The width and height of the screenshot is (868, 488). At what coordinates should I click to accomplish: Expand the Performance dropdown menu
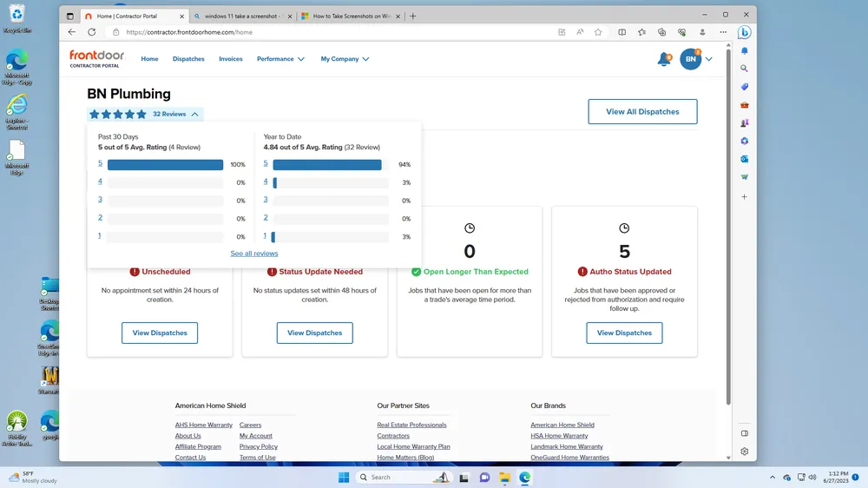[x=280, y=59]
